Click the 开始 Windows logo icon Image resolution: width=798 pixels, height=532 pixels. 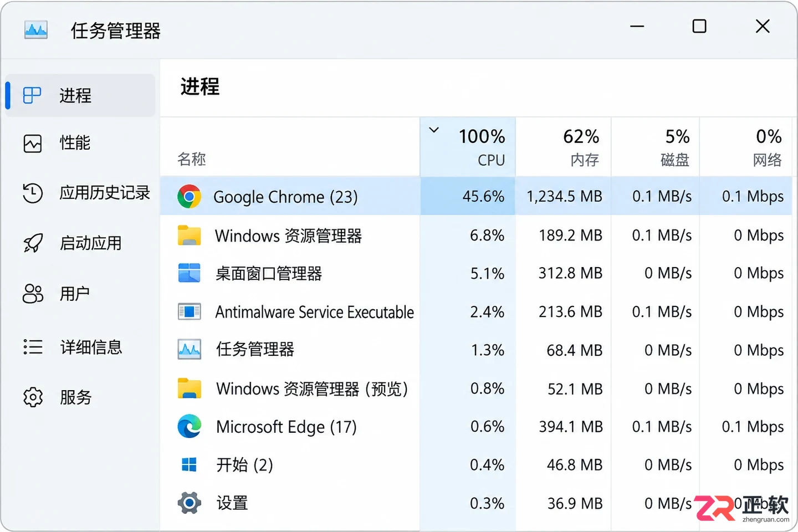tap(190, 464)
